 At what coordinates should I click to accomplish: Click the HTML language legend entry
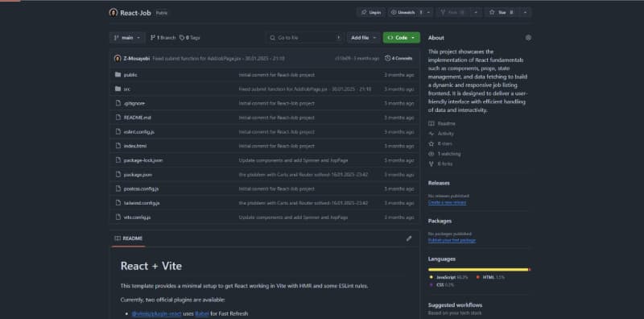pos(490,277)
